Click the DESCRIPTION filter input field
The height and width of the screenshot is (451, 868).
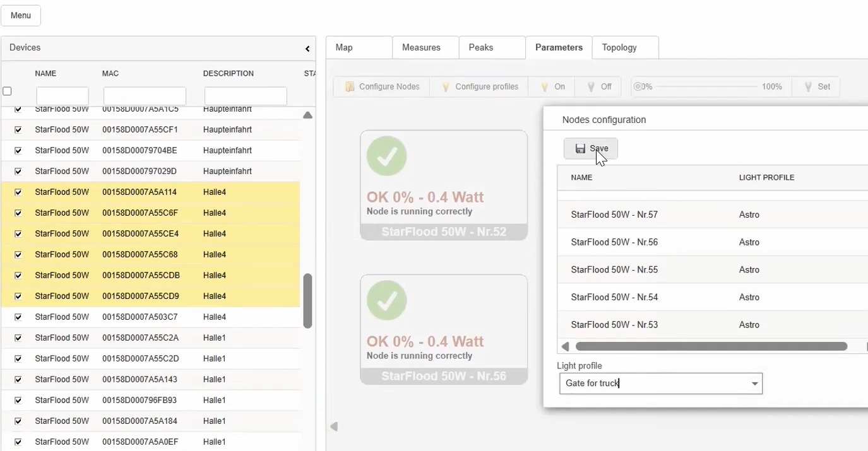[246, 96]
